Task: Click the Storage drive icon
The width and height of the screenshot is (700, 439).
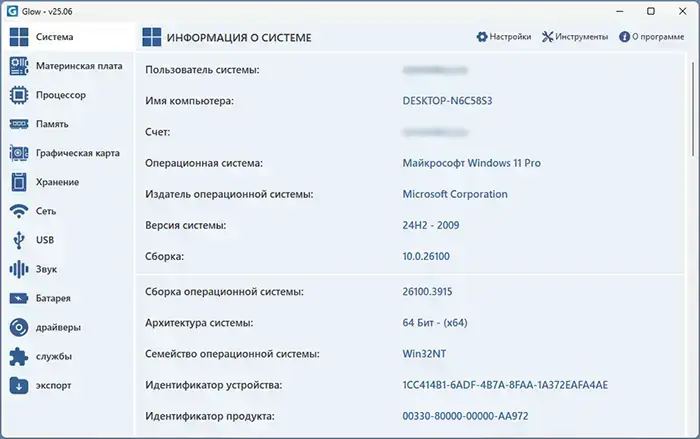Action: (18, 182)
